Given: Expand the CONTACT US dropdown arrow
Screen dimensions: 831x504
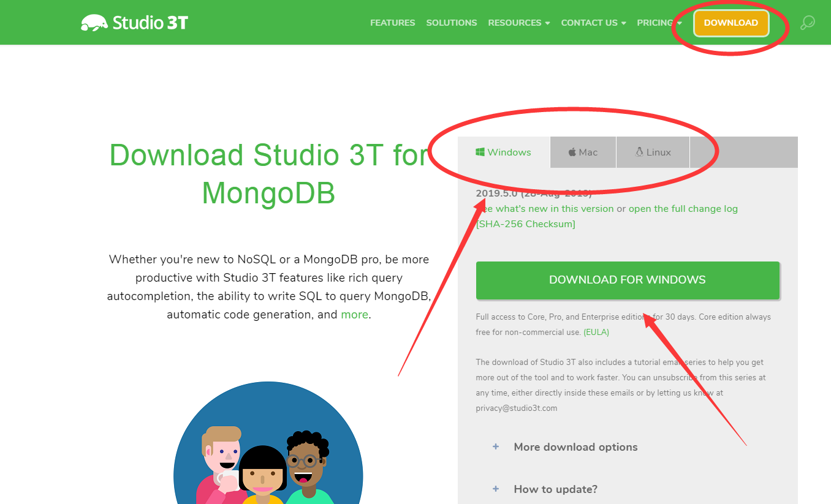Looking at the screenshot, I should [x=624, y=23].
